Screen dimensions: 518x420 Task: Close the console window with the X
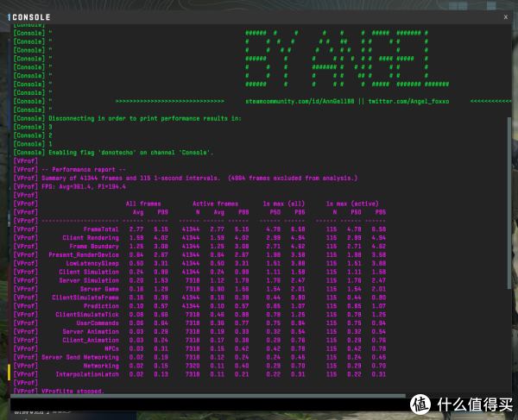(505, 16)
